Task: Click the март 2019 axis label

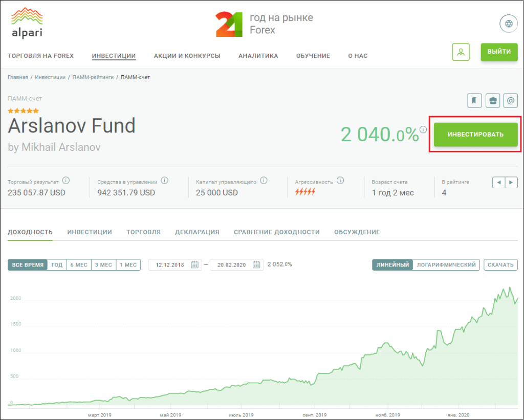Action: pyautogui.click(x=100, y=415)
